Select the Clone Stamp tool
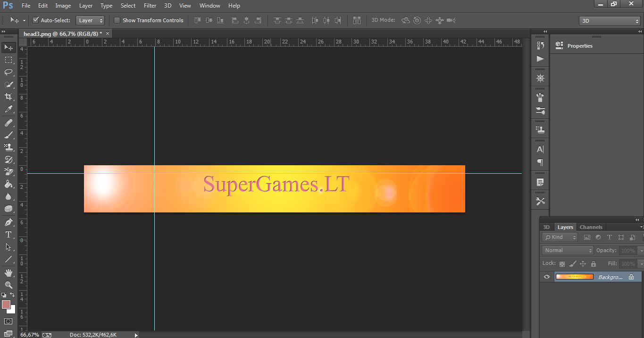The width and height of the screenshot is (644, 338). click(x=8, y=147)
